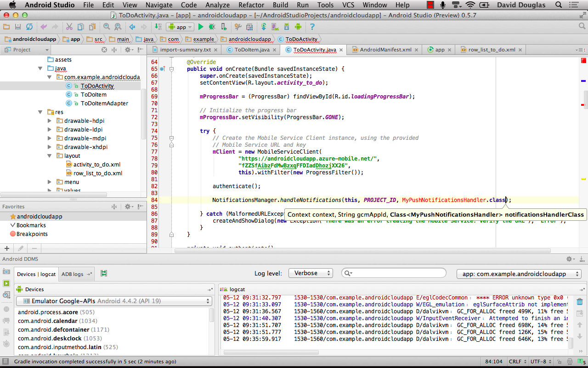The height and width of the screenshot is (368, 588).
Task: Click the Save All toolbar icon
Action: point(18,27)
